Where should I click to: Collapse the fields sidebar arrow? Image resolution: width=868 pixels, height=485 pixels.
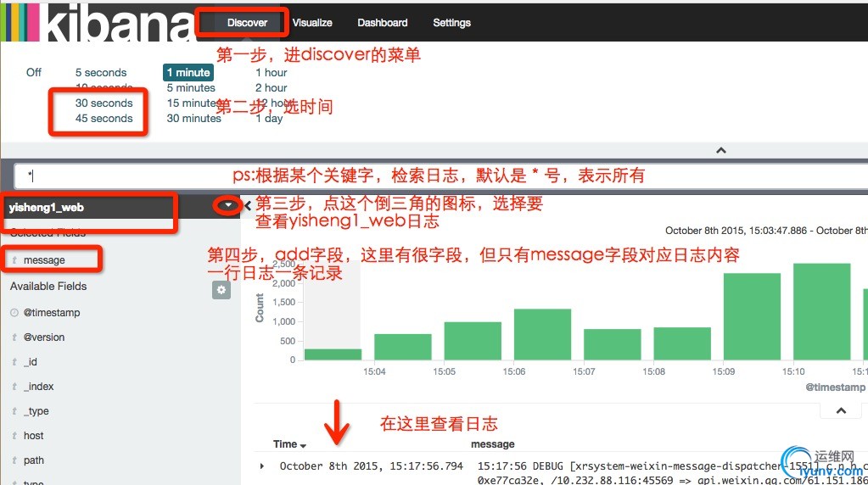(248, 206)
